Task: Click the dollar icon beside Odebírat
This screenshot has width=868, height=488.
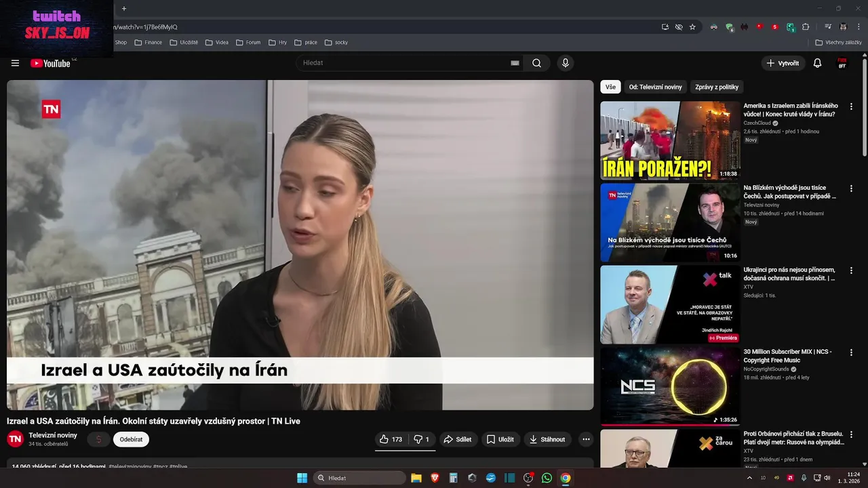Action: click(x=98, y=439)
